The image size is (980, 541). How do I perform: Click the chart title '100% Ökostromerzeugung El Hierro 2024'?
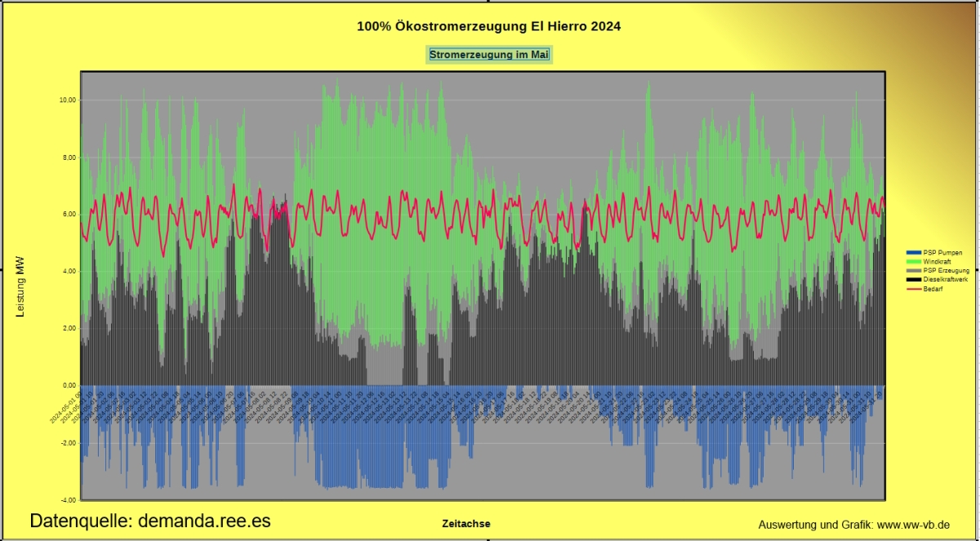(x=489, y=26)
